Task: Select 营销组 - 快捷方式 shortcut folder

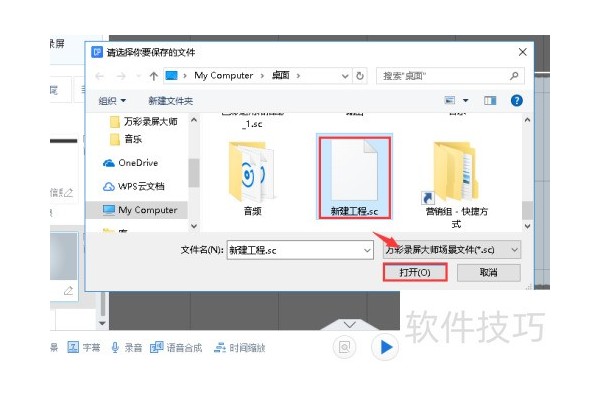Action: (x=456, y=185)
